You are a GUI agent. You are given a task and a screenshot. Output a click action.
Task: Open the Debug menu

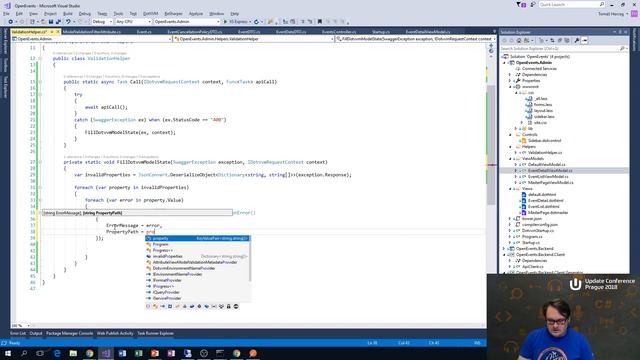point(84,13)
